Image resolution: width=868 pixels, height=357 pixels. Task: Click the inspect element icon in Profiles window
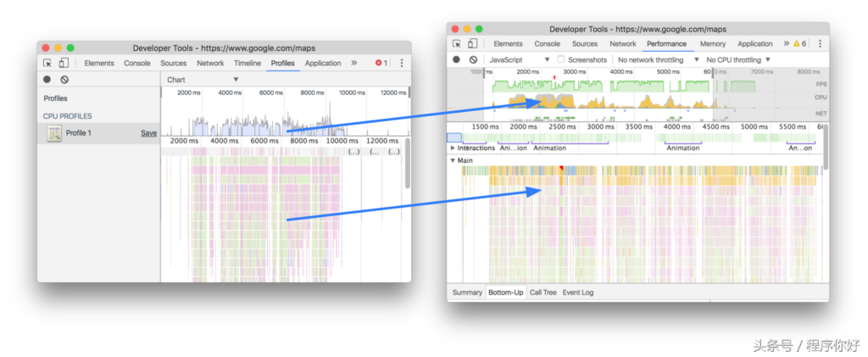tap(47, 63)
